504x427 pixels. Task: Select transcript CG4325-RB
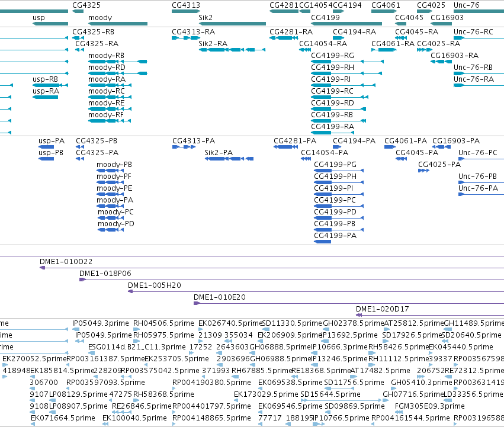[x=93, y=32]
